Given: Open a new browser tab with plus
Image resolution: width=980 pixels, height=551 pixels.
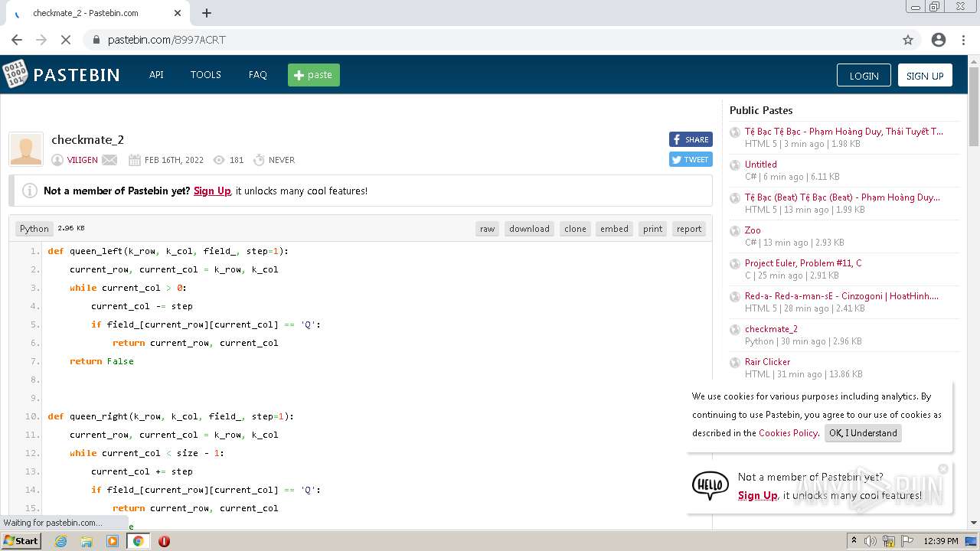Looking at the screenshot, I should point(207,13).
